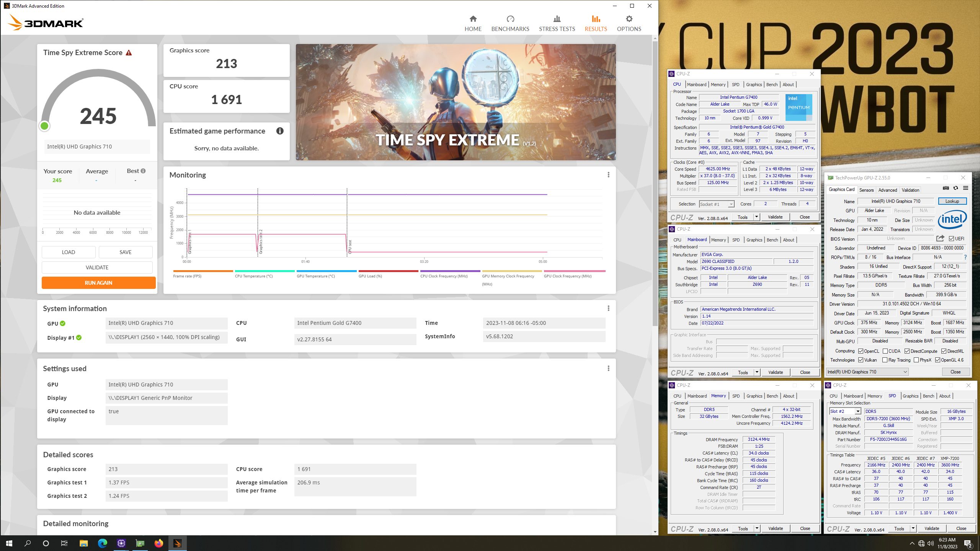Screen dimensions: 980x551
Task: Switch to Sensors tab in GPU-Z
Action: click(x=866, y=190)
